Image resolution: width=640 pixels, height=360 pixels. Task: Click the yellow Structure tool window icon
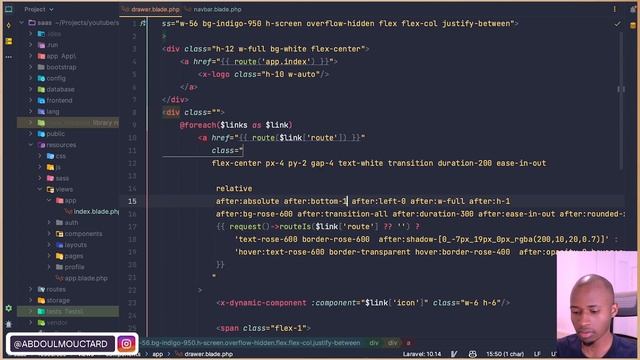point(9,41)
